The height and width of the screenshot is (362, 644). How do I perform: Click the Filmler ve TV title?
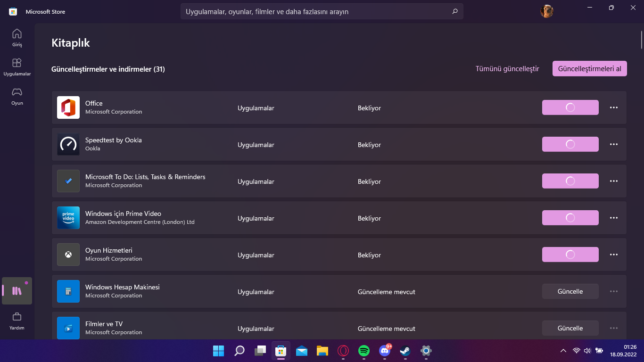[x=104, y=324]
